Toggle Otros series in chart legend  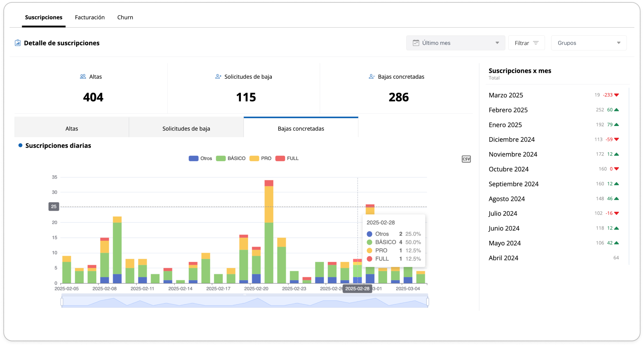tap(200, 158)
